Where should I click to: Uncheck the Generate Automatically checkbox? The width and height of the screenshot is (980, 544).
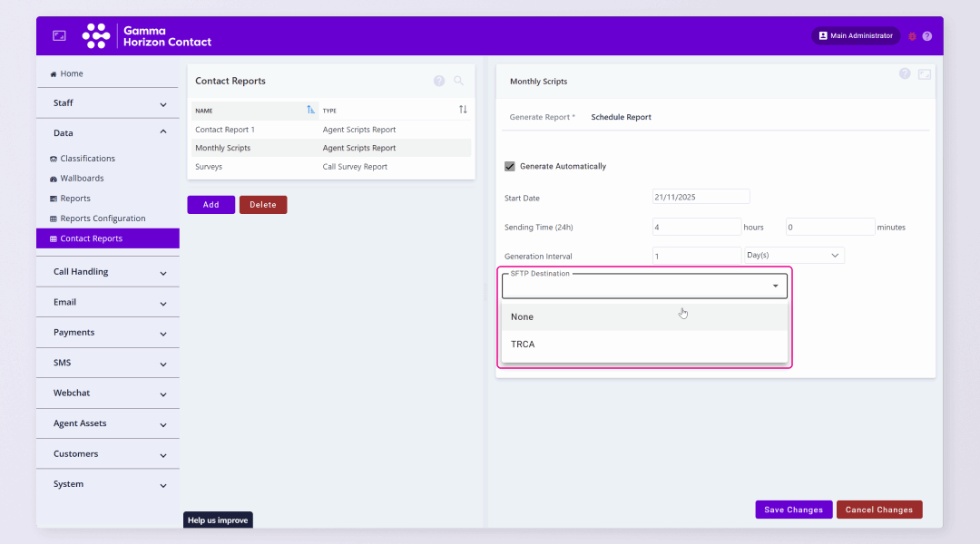point(510,166)
